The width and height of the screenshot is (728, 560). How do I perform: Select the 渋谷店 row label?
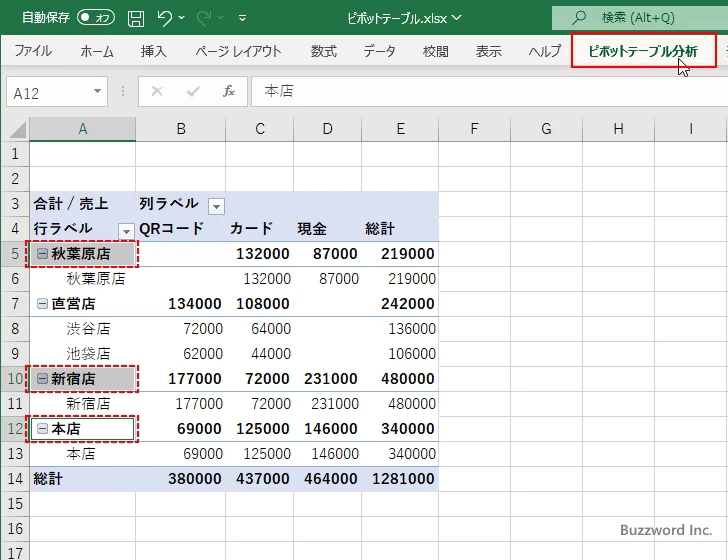coord(88,329)
